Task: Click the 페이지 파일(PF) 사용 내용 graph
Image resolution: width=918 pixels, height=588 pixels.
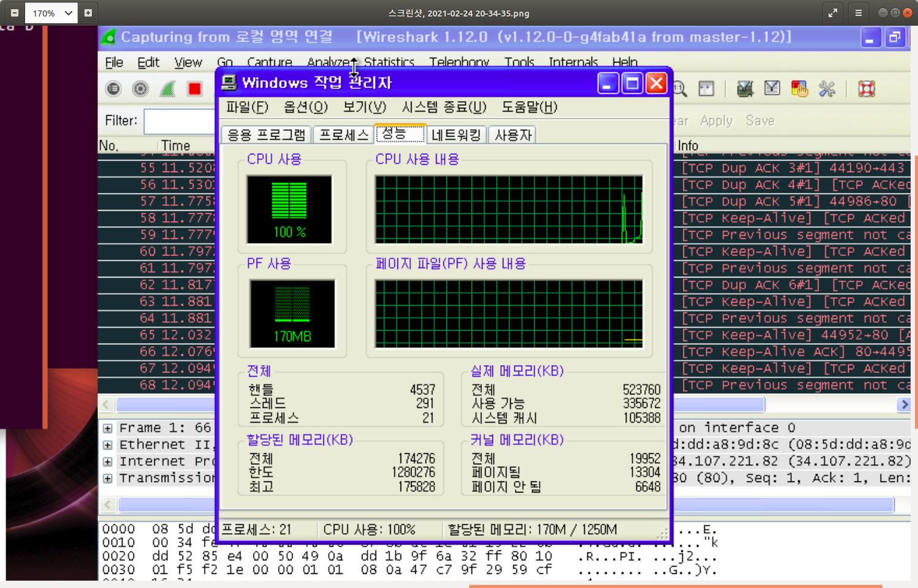Action: pos(509,314)
